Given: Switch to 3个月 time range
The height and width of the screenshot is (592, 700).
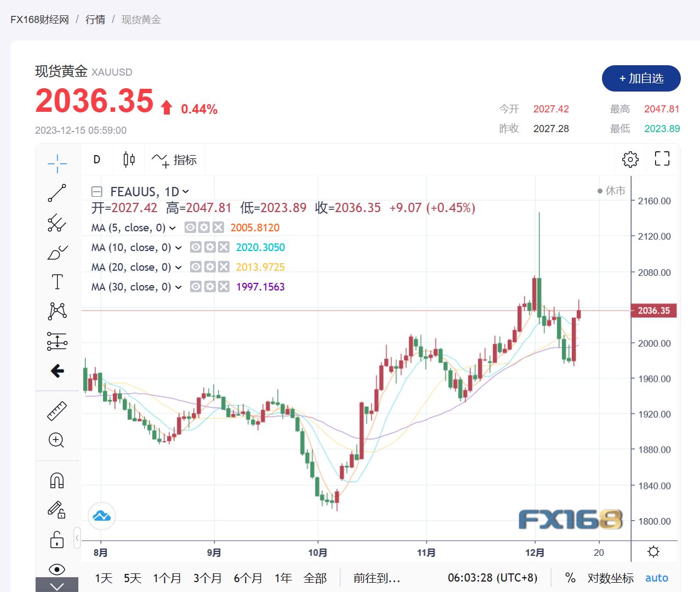Looking at the screenshot, I should (207, 578).
